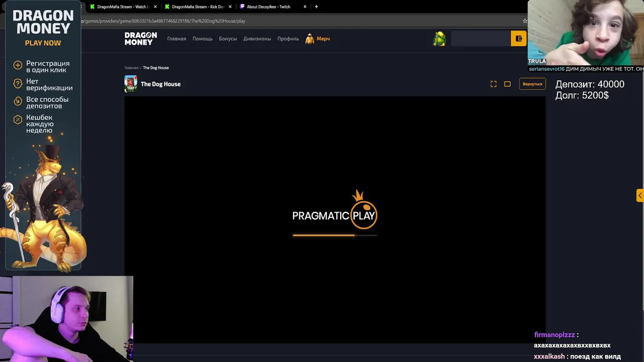The height and width of the screenshot is (362, 644).
Task: Click the Play Now banner text
Action: [x=43, y=43]
